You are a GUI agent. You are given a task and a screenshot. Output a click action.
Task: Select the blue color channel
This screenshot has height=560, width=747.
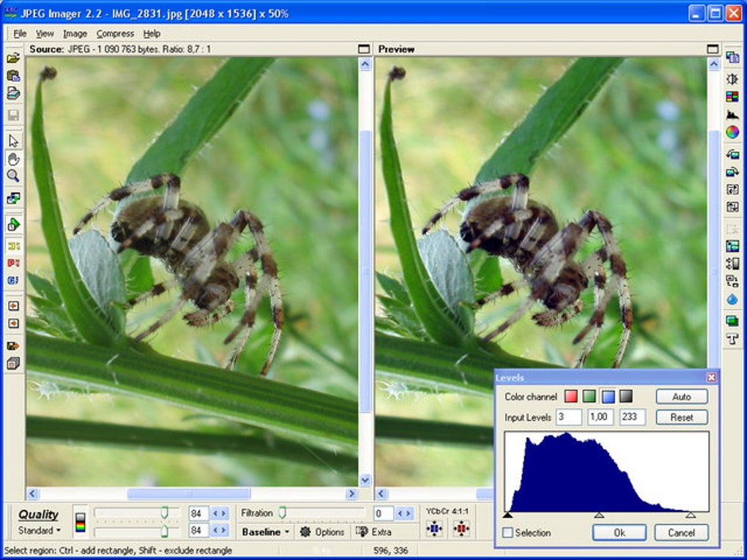[x=608, y=396]
